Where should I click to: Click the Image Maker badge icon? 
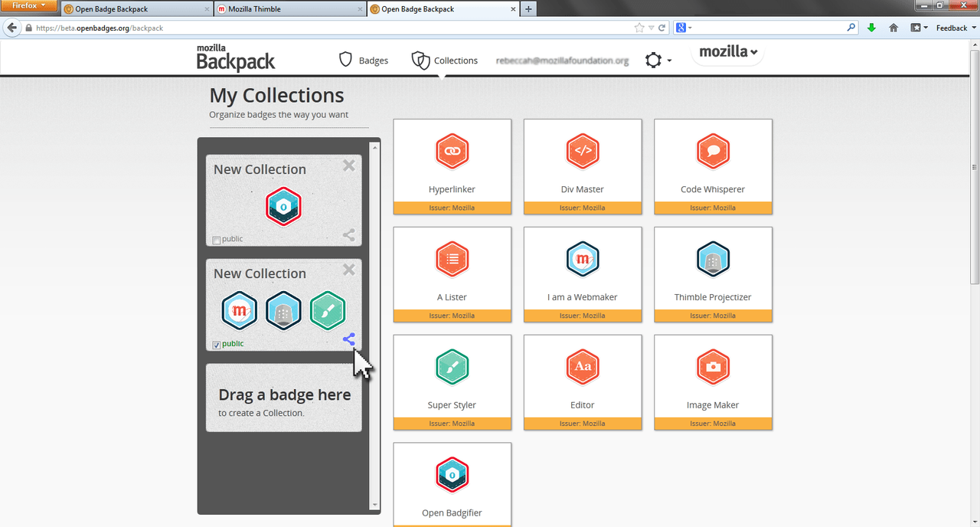pyautogui.click(x=713, y=367)
